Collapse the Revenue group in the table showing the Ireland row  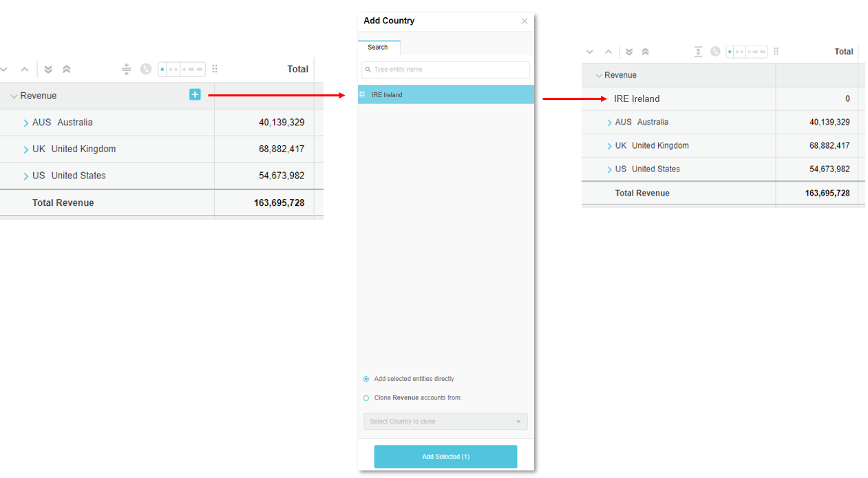click(598, 76)
